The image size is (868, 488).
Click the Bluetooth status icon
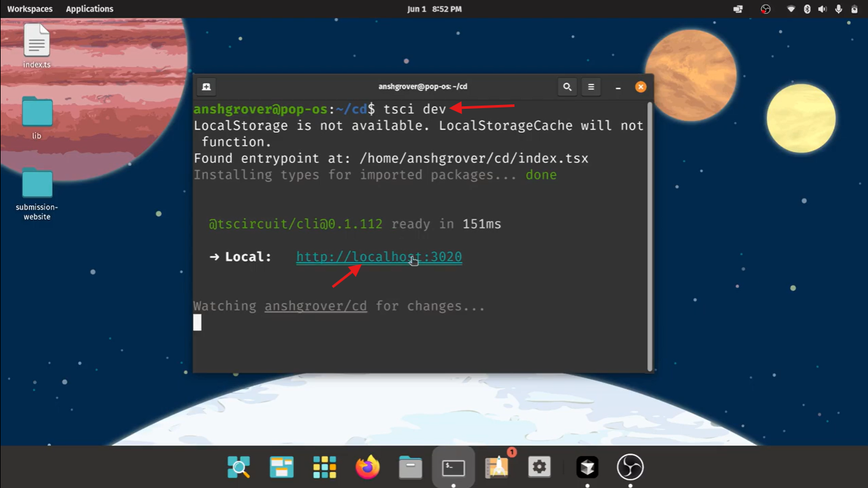pyautogui.click(x=807, y=9)
